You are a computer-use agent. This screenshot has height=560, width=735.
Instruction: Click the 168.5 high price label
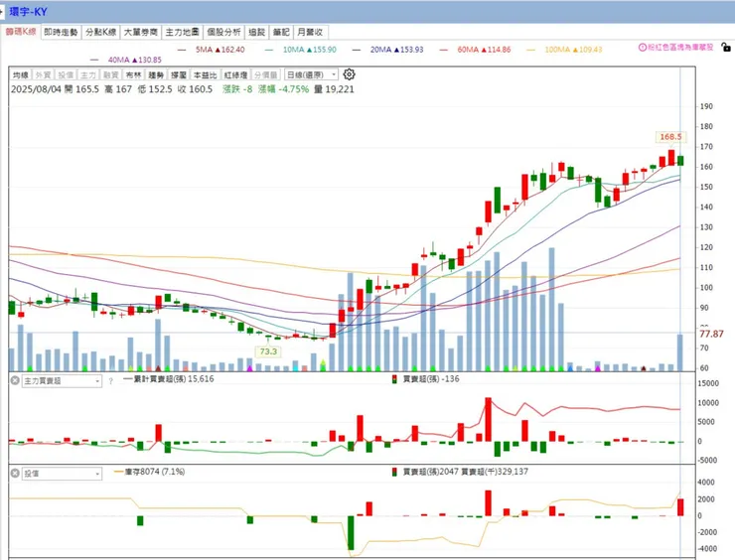pyautogui.click(x=670, y=137)
